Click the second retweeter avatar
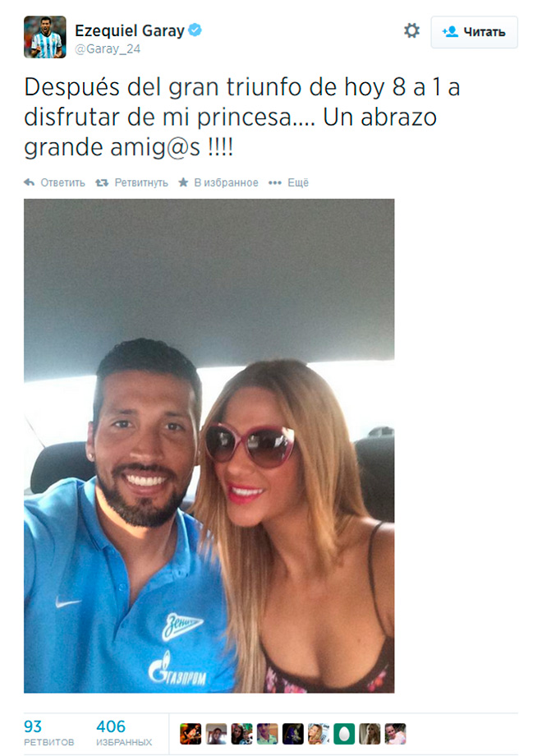The height and width of the screenshot is (756, 542). pyautogui.click(x=216, y=734)
